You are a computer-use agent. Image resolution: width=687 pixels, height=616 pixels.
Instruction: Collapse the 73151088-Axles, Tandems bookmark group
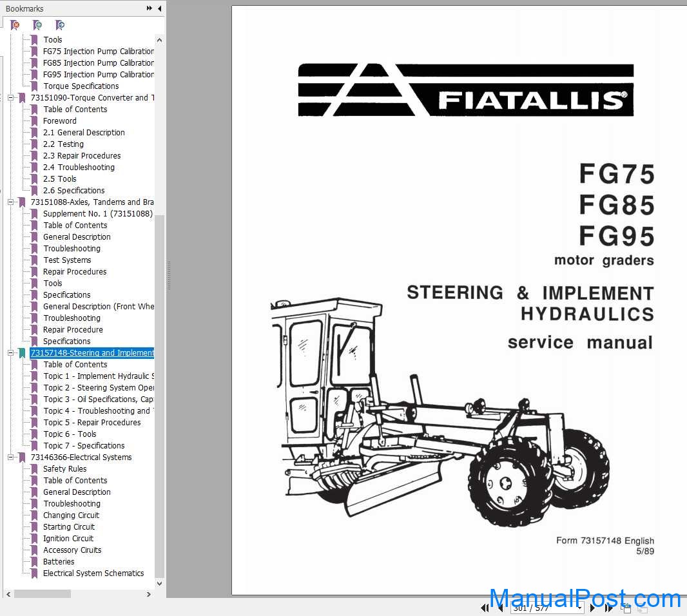[x=10, y=202]
